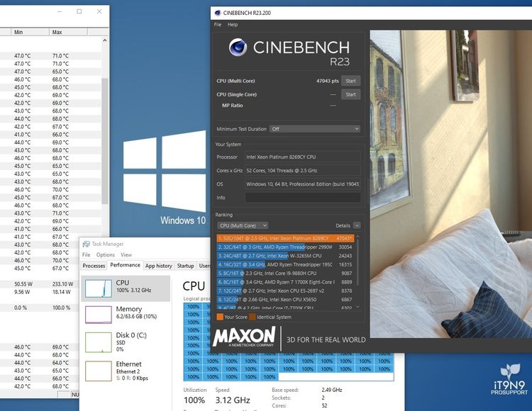This screenshot has height=411, width=532.
Task: Click the 100.0 % max usage value
Action: tap(62, 308)
